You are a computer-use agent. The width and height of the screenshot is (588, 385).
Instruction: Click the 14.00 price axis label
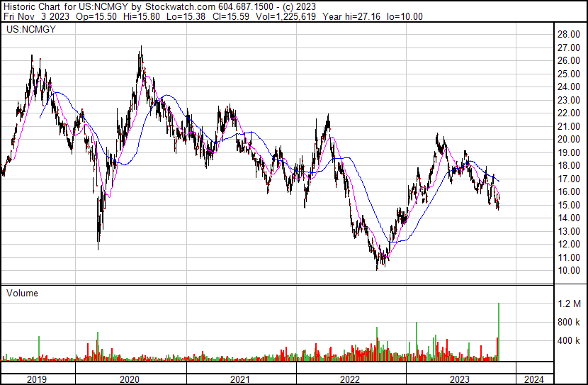[x=569, y=218]
